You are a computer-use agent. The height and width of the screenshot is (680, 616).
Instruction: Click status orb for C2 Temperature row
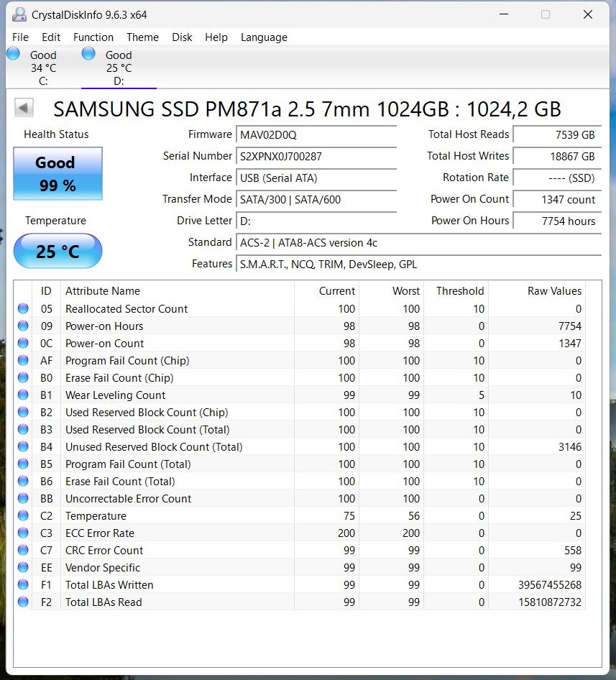pos(23,515)
